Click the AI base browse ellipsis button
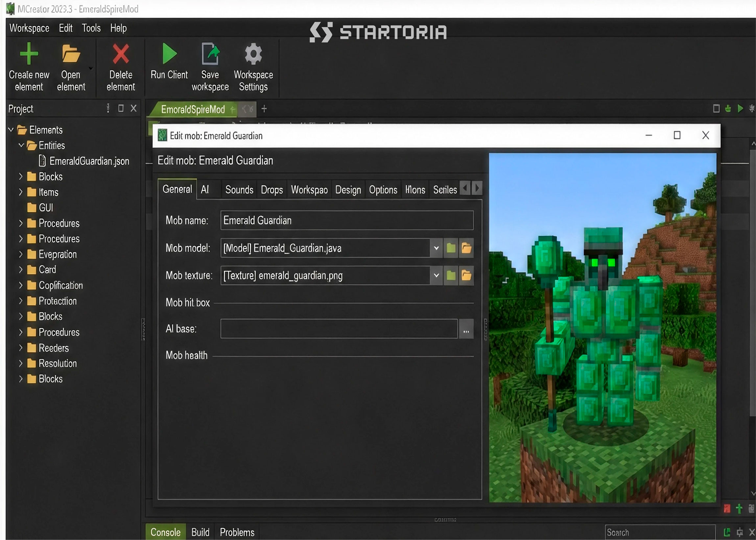 [x=466, y=329]
